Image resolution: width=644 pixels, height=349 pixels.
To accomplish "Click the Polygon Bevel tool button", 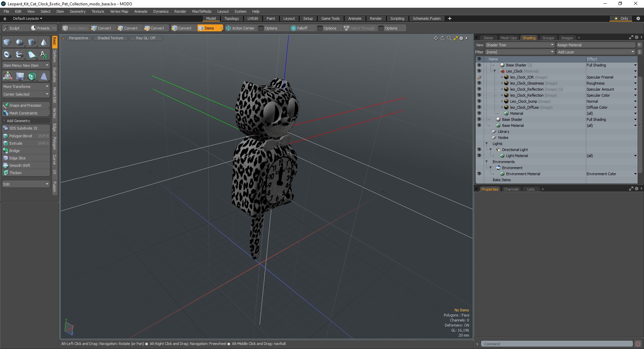I will coord(26,136).
